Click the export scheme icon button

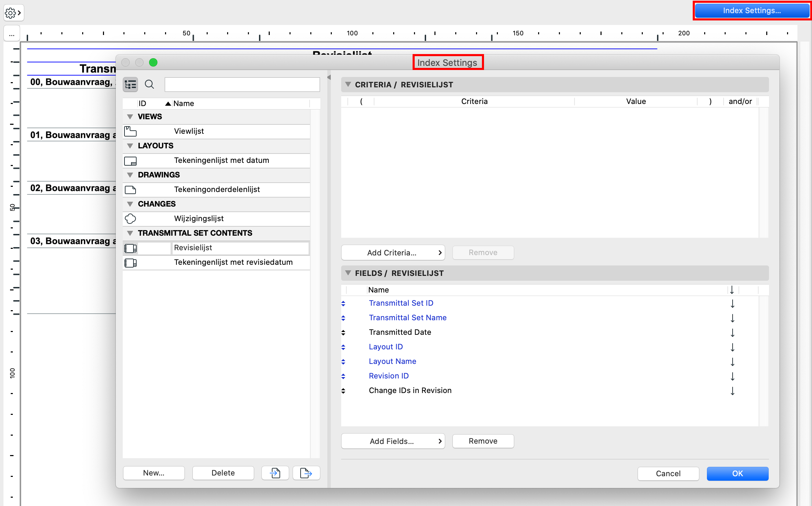click(306, 473)
